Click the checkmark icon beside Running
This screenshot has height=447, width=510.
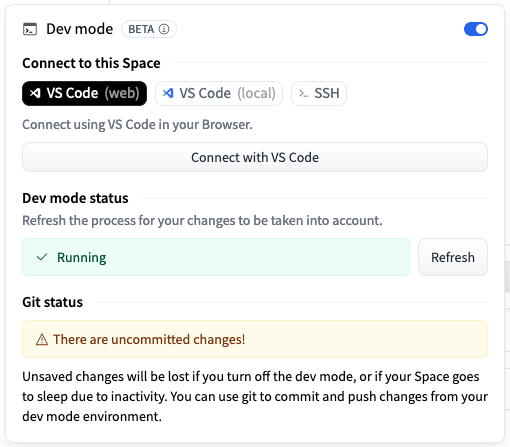click(42, 257)
